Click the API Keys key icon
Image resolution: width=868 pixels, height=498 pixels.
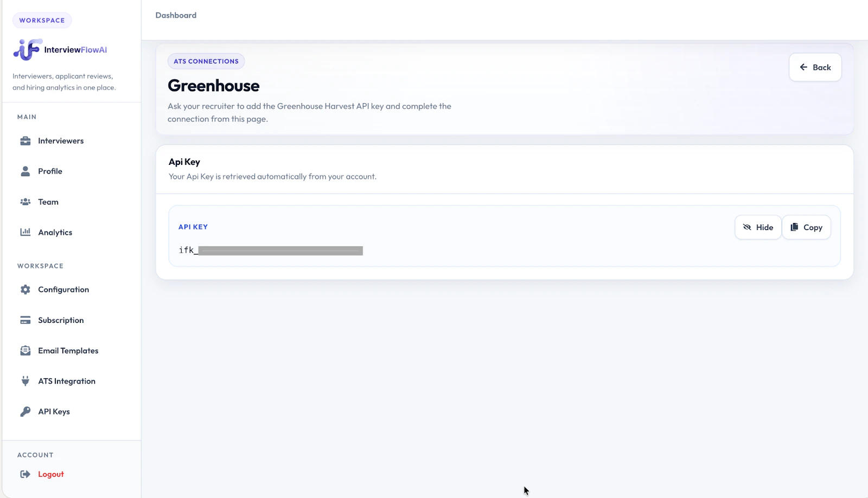[x=25, y=412]
